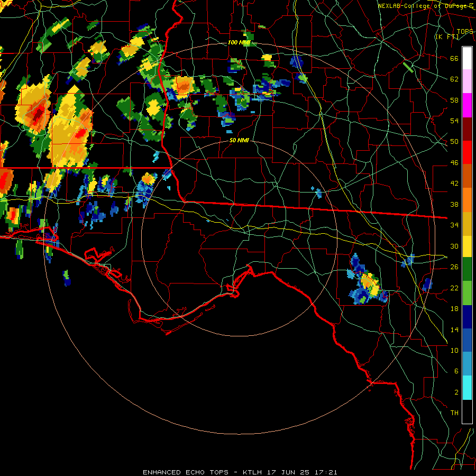
Task: Click the cyan 2 legend swatch
Action: pyautogui.click(x=467, y=388)
